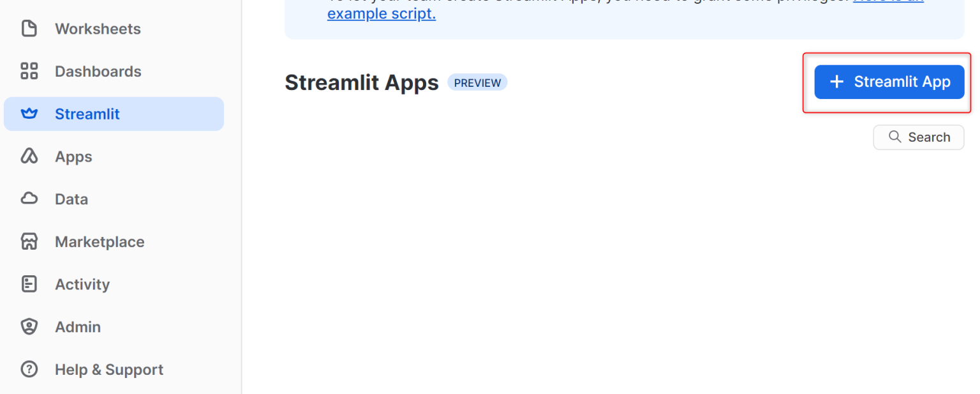Open Dashboards from the sidebar icon
Image resolution: width=980 pixels, height=394 pixels.
[29, 71]
